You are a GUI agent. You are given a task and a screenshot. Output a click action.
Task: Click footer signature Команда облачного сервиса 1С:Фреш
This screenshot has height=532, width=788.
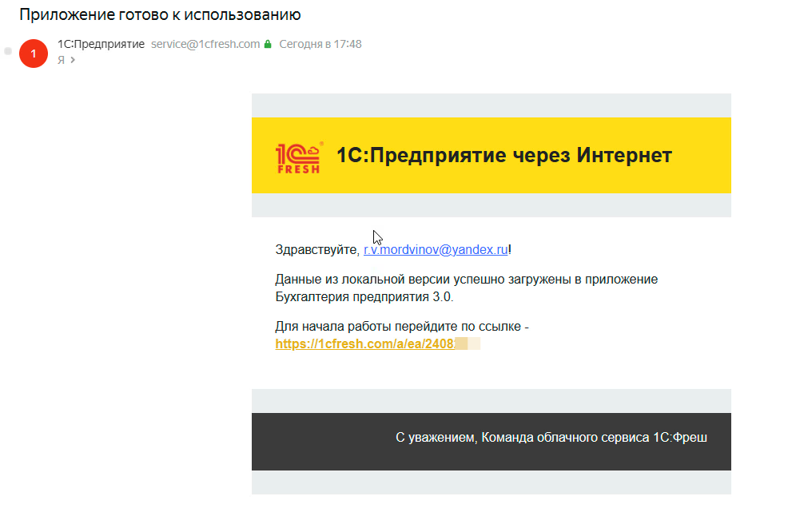click(594, 438)
